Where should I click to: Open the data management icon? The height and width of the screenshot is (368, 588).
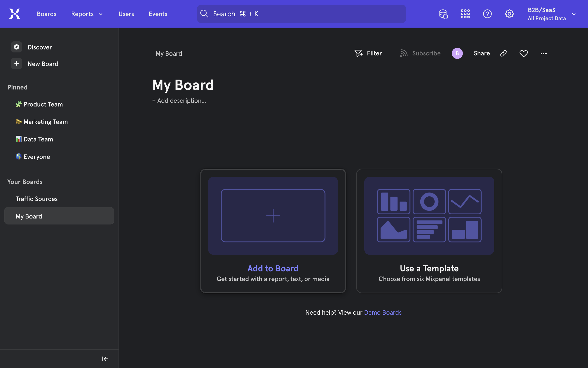click(x=444, y=14)
